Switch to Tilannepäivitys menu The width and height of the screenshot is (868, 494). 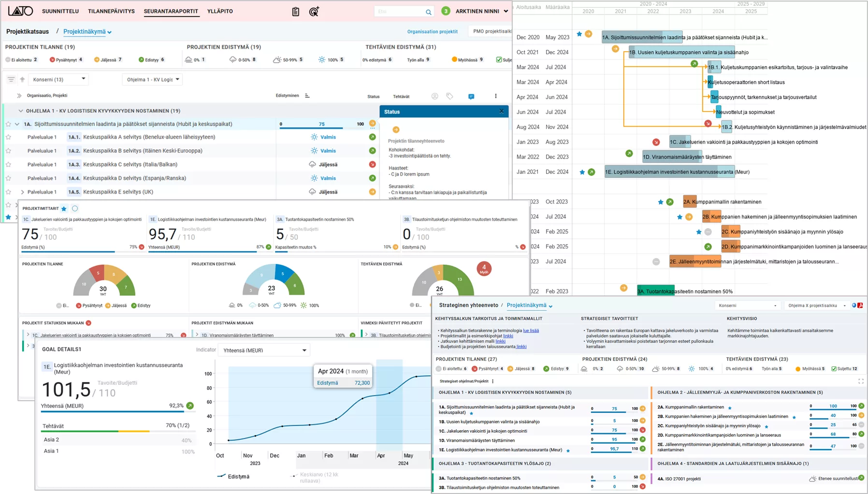pyautogui.click(x=111, y=11)
